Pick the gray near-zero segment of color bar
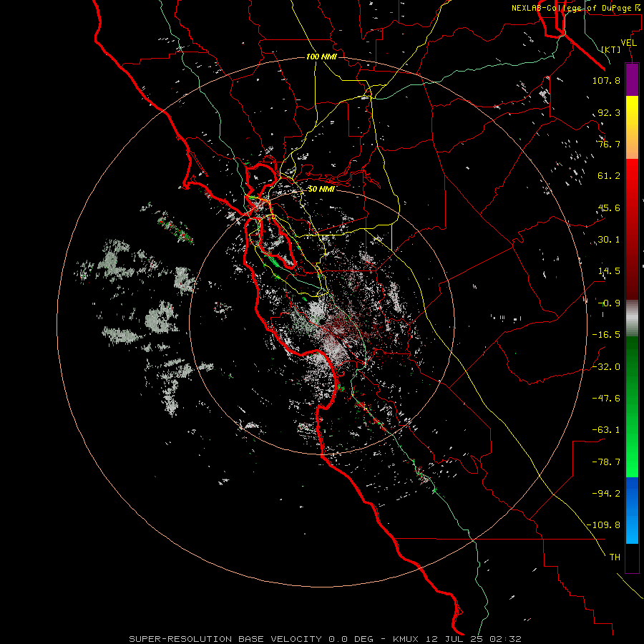Screen dimensions: 644x644 click(x=632, y=318)
